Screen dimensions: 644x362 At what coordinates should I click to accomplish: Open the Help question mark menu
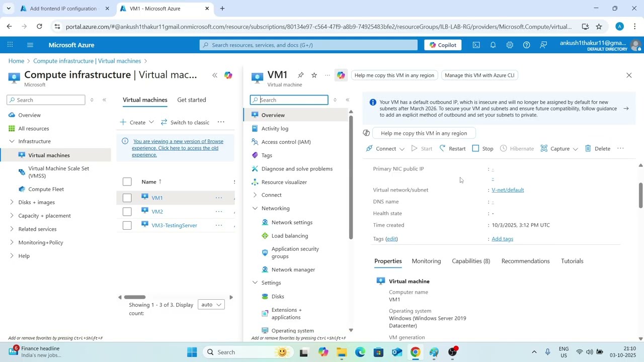(526, 45)
